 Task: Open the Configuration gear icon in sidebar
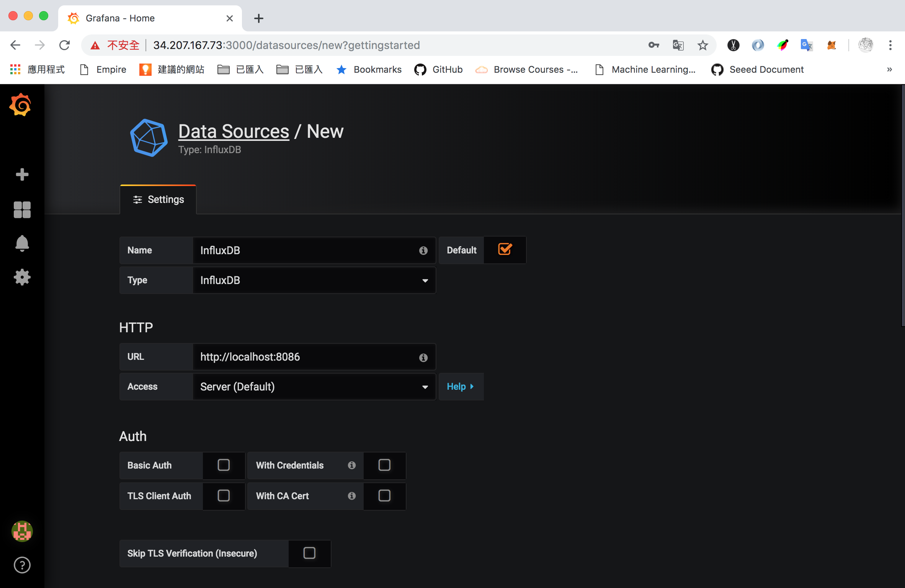click(22, 277)
